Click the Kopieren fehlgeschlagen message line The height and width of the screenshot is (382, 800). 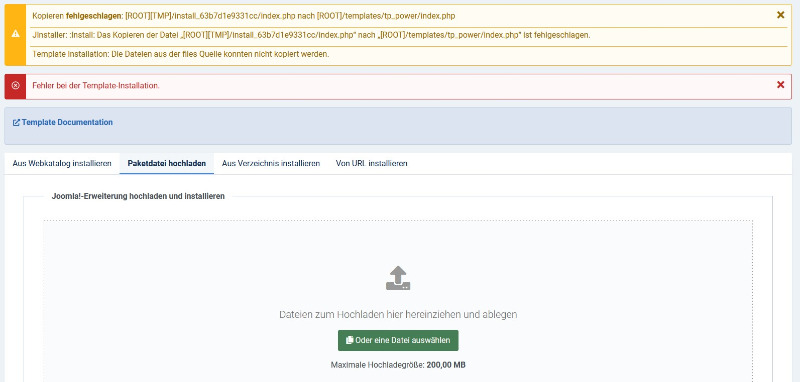click(243, 16)
